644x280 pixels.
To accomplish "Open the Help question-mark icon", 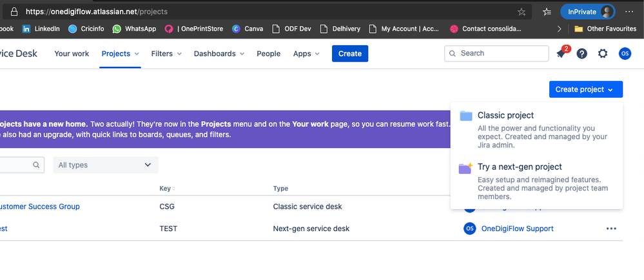I will (581, 53).
